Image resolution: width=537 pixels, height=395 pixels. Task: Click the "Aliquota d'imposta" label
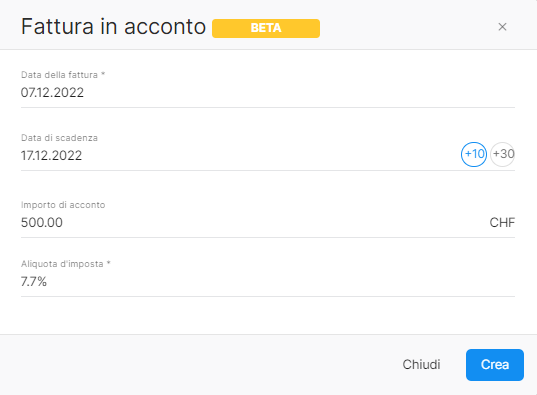pos(62,264)
